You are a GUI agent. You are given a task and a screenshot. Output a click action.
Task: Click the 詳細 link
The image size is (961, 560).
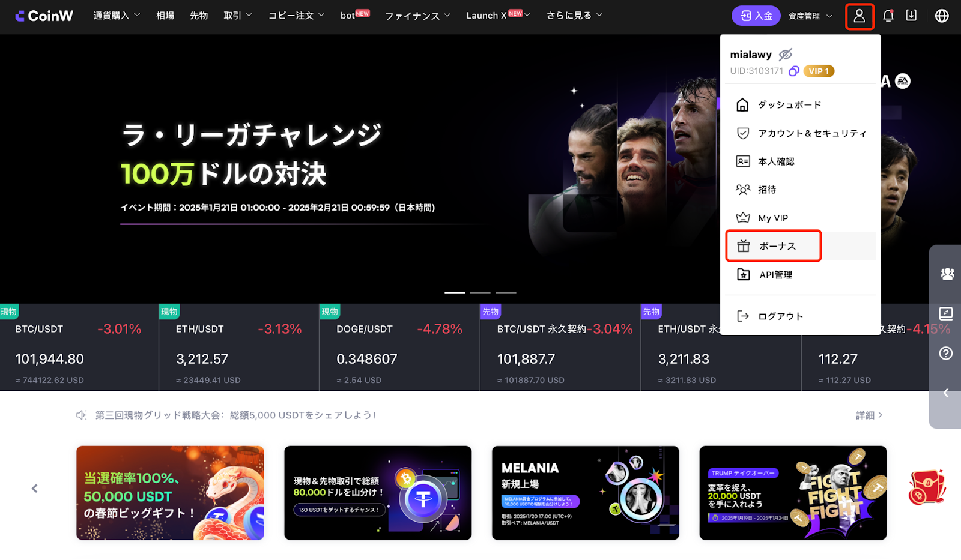(x=869, y=415)
